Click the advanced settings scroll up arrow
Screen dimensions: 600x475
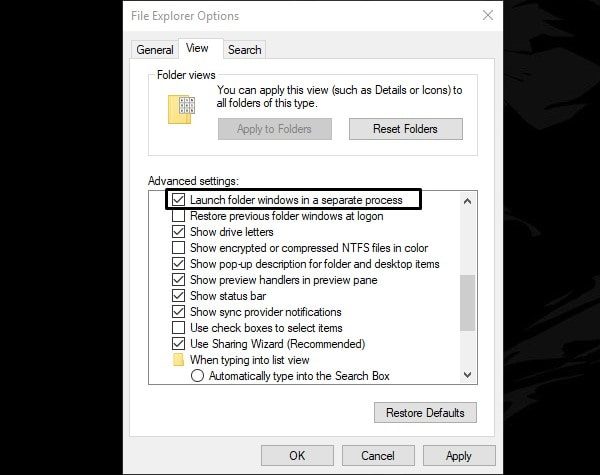[x=467, y=201]
